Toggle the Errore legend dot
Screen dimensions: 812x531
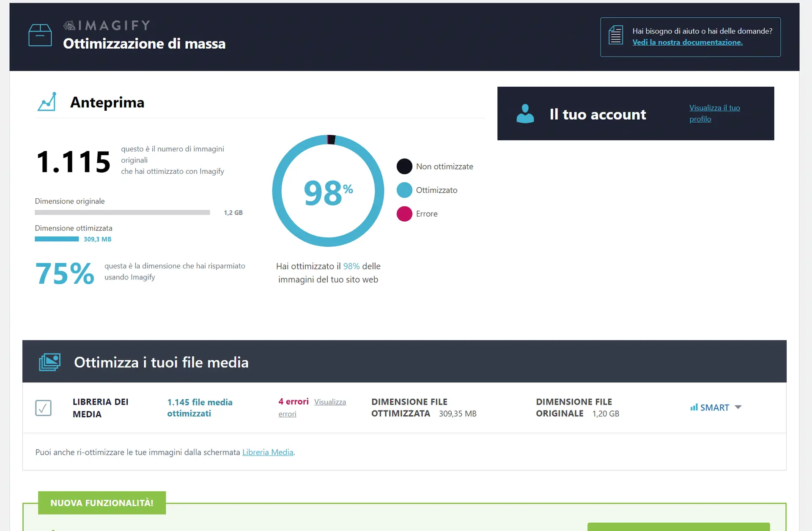tap(404, 213)
